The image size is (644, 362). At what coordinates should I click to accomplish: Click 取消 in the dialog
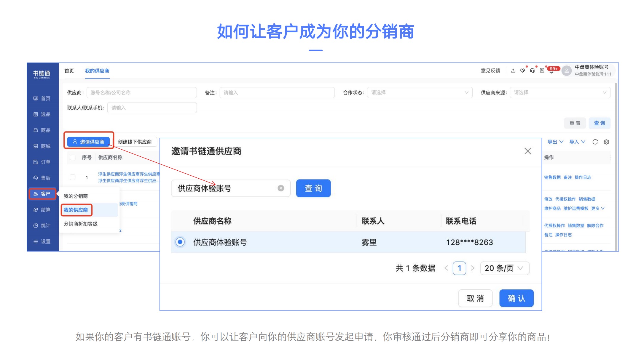pos(475,298)
